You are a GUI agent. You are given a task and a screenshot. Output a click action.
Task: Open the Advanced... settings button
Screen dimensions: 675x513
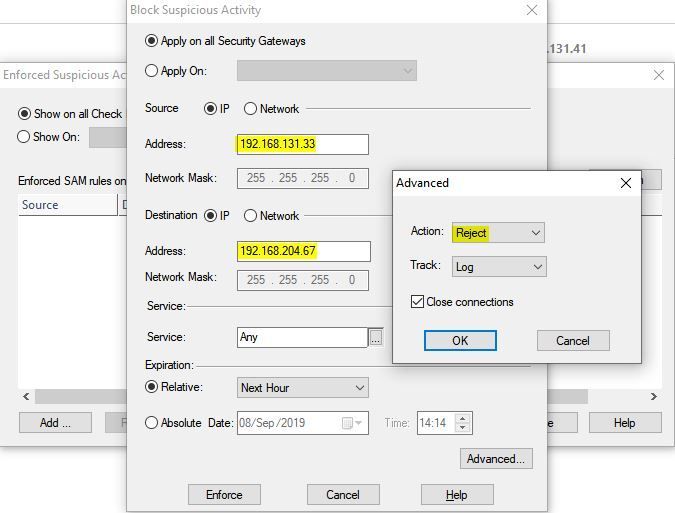pos(496,459)
